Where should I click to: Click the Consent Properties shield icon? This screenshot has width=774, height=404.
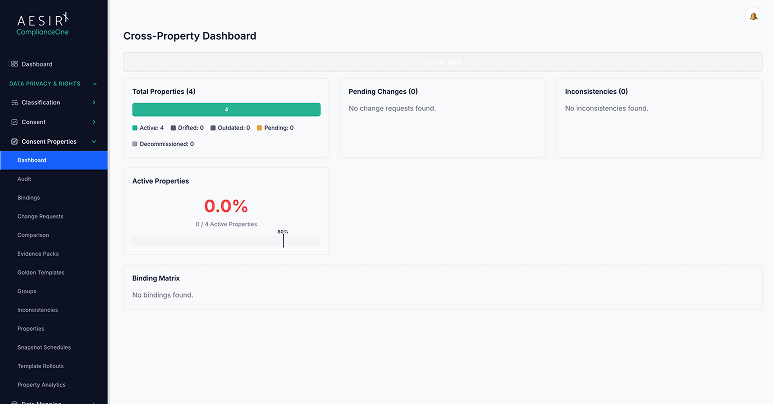click(14, 142)
